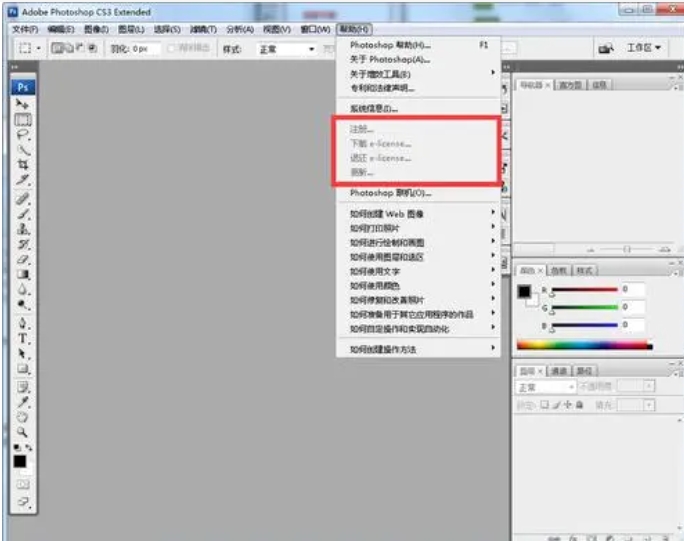Open 关于 Photoshop about entry
Viewport: 684px width, 541px height.
[x=388, y=59]
